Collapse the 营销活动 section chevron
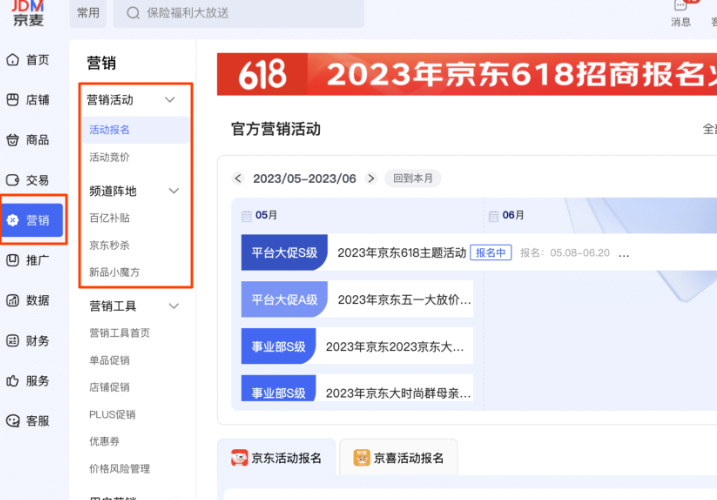This screenshot has height=500, width=717. (170, 100)
